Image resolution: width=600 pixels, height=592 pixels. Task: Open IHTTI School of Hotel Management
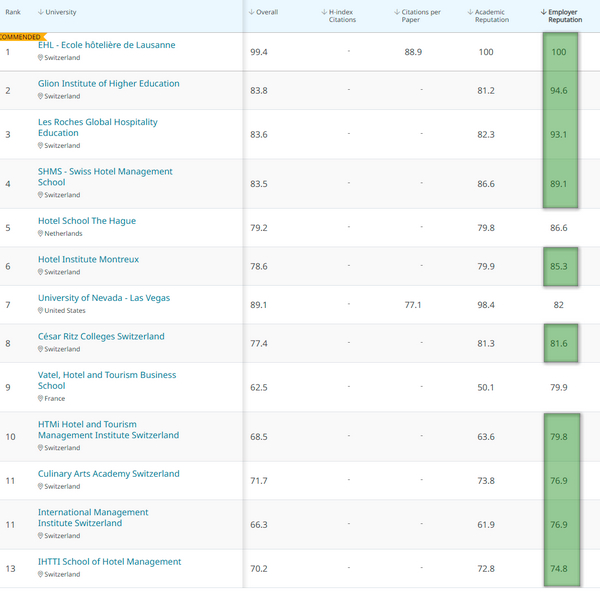point(109,562)
